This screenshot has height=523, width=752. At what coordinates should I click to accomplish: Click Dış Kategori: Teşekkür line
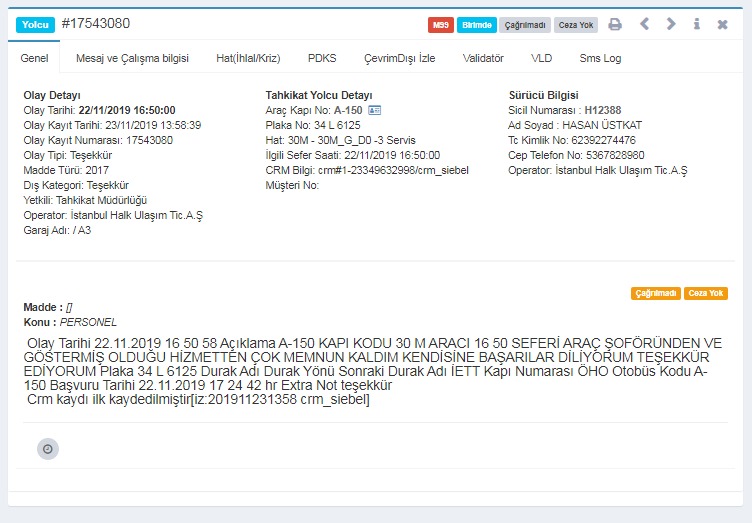(76, 185)
